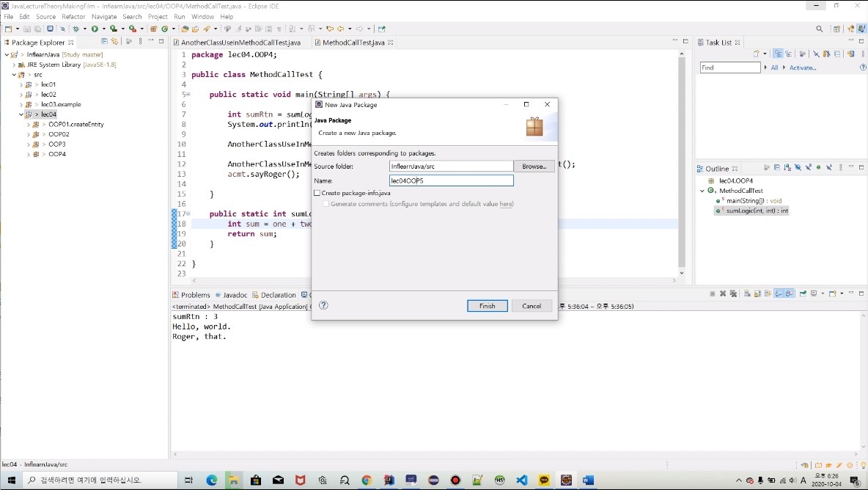Viewport: 868px width, 490px height.
Task: Select sumLogic(int, int) in Outline
Action: (x=757, y=211)
